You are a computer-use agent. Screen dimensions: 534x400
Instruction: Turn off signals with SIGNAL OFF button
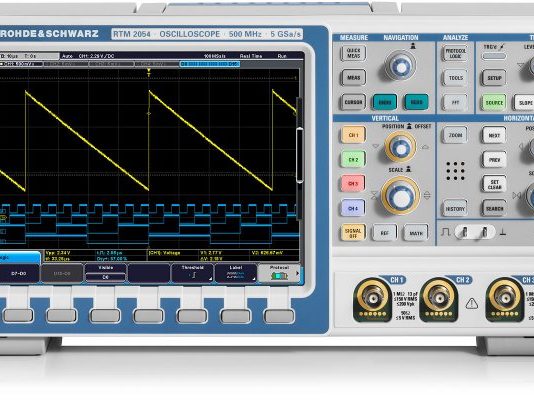353,233
